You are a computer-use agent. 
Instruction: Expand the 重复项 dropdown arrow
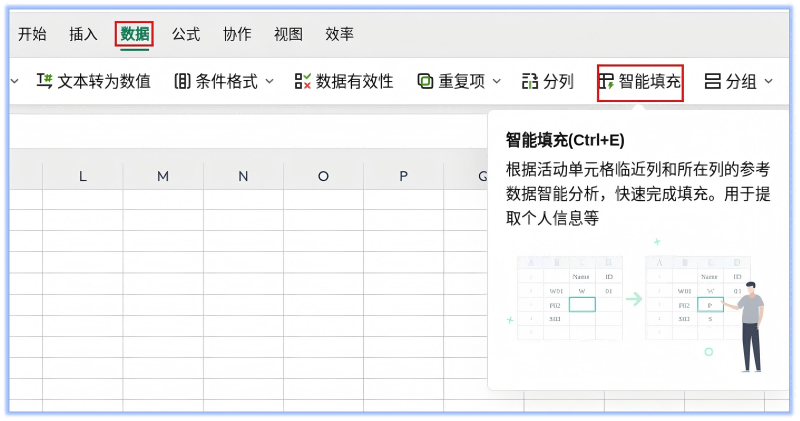(x=496, y=82)
